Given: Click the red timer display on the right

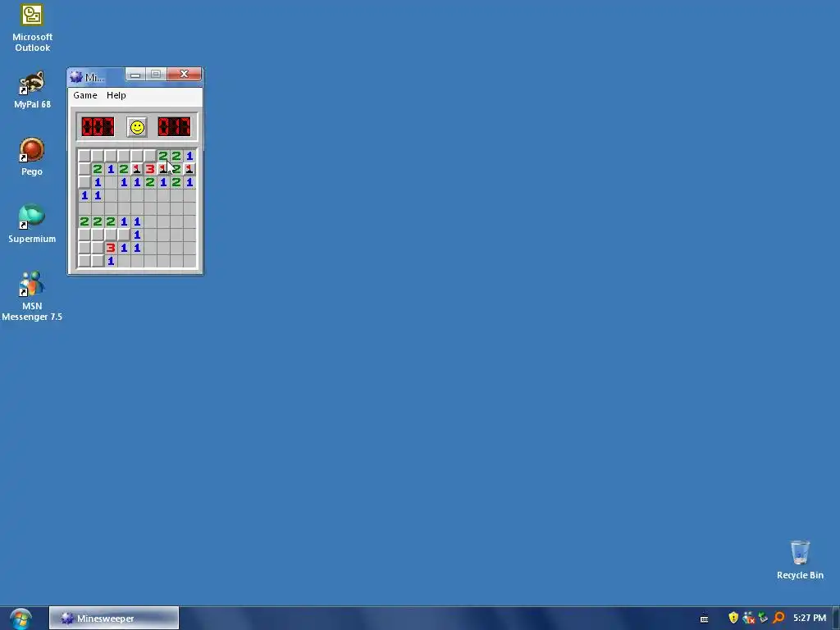Looking at the screenshot, I should [x=174, y=127].
